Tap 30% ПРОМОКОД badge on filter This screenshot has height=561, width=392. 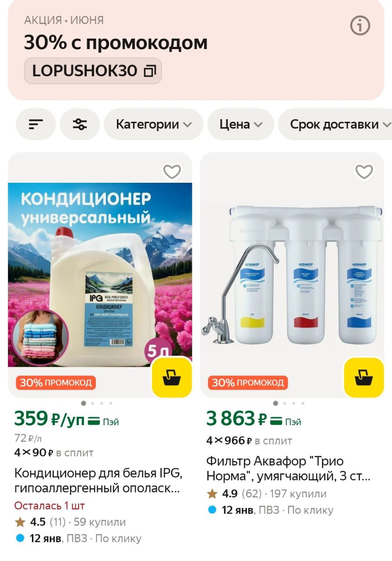(x=248, y=383)
